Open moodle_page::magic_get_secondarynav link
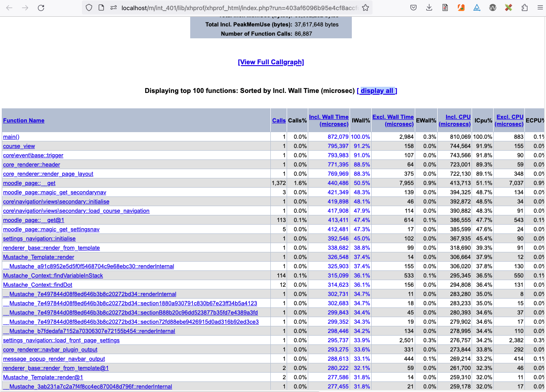The image size is (546, 392). 55,192
